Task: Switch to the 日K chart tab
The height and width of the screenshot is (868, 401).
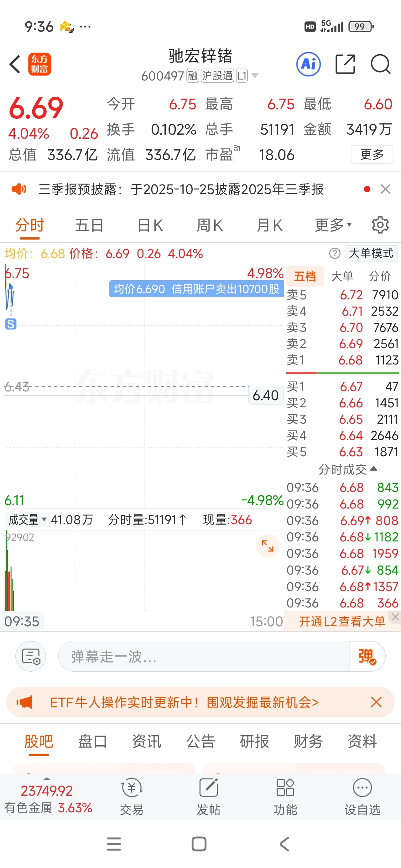Action: coord(150,225)
